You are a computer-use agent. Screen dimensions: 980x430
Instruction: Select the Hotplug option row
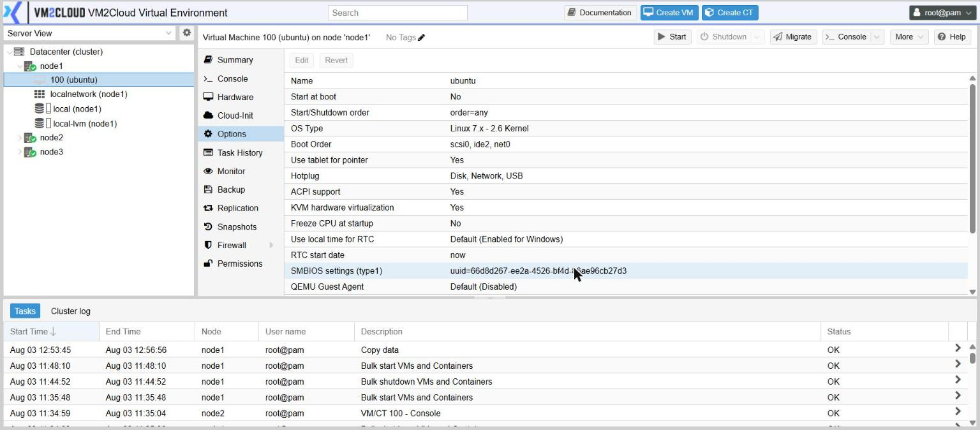click(x=626, y=176)
